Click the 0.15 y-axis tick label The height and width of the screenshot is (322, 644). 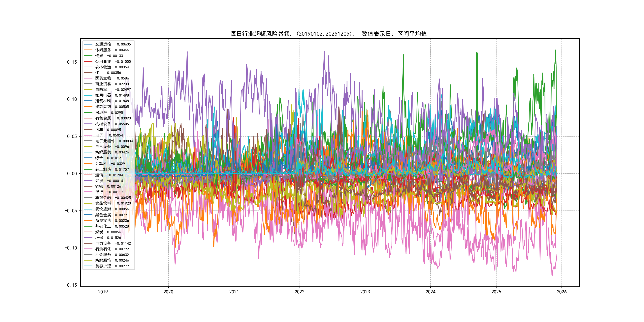pyautogui.click(x=72, y=62)
